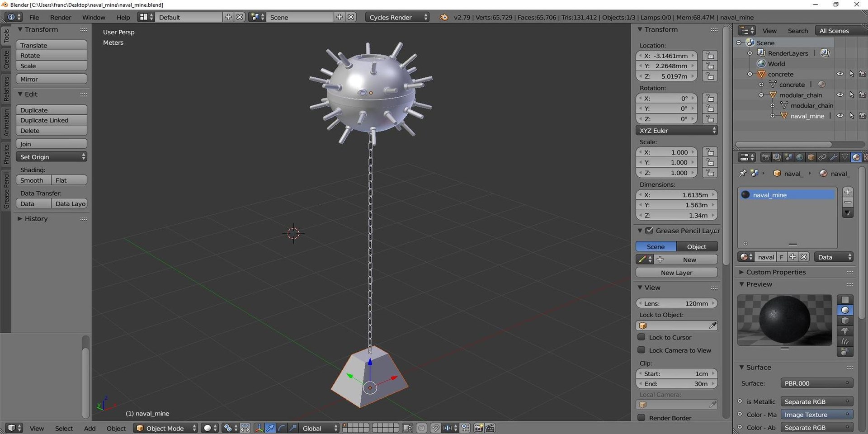Image resolution: width=868 pixels, height=434 pixels.
Task: Open the Window menu
Action: pyautogui.click(x=94, y=17)
